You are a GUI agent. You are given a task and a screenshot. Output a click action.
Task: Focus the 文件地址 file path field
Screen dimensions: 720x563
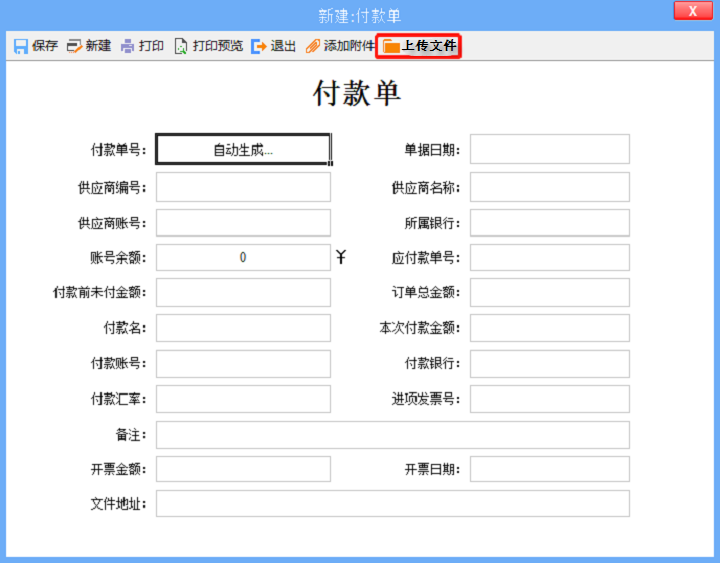coord(393,503)
